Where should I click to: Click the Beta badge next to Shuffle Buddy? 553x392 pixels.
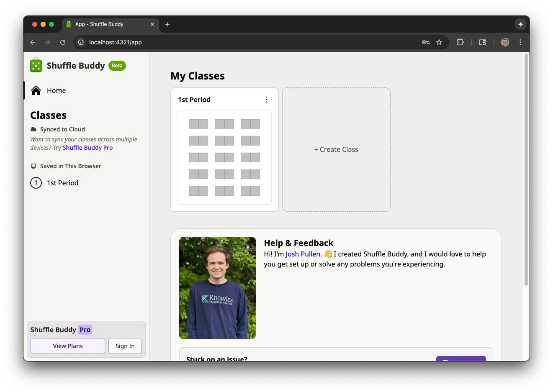[117, 66]
